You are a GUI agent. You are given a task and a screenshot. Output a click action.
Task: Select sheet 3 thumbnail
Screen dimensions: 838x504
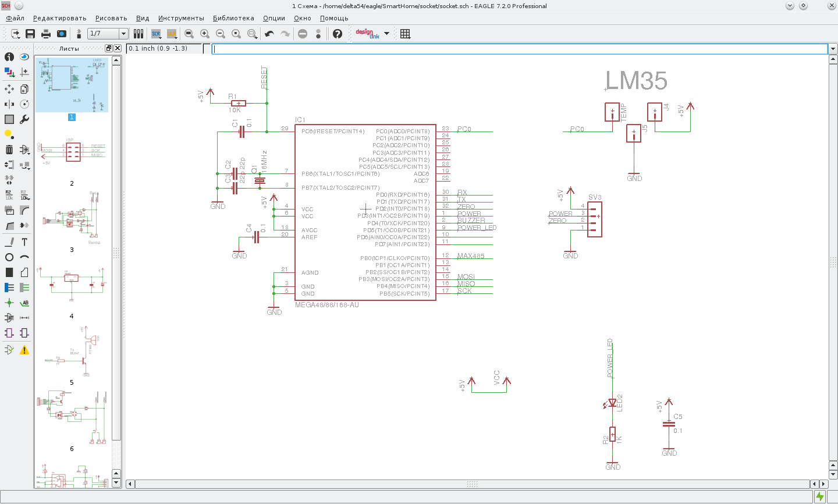point(72,218)
